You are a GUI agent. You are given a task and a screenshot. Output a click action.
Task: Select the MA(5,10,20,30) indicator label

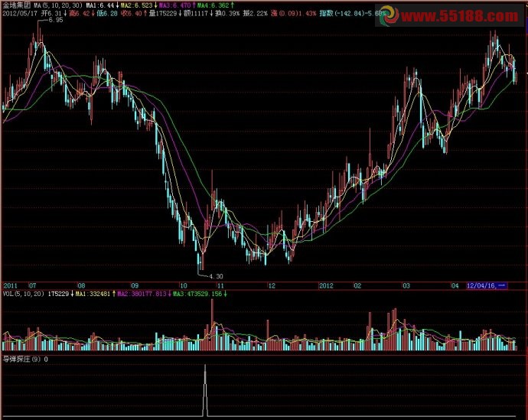click(58, 5)
